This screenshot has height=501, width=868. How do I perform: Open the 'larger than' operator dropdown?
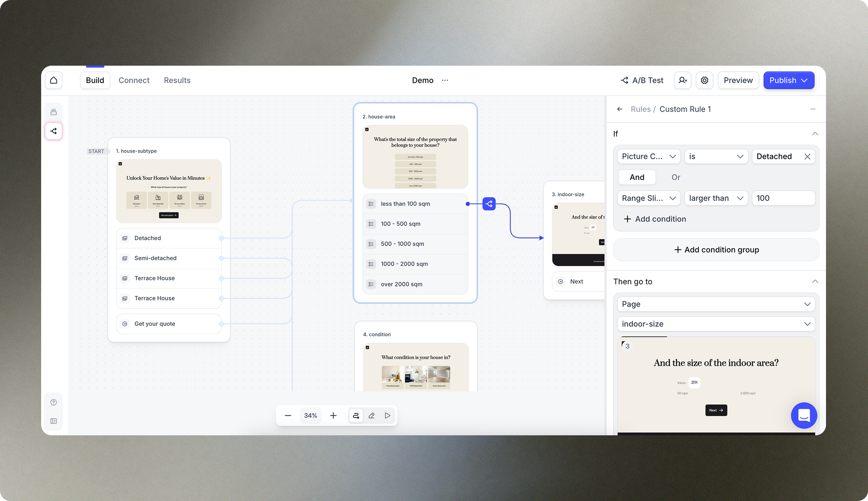click(x=716, y=198)
